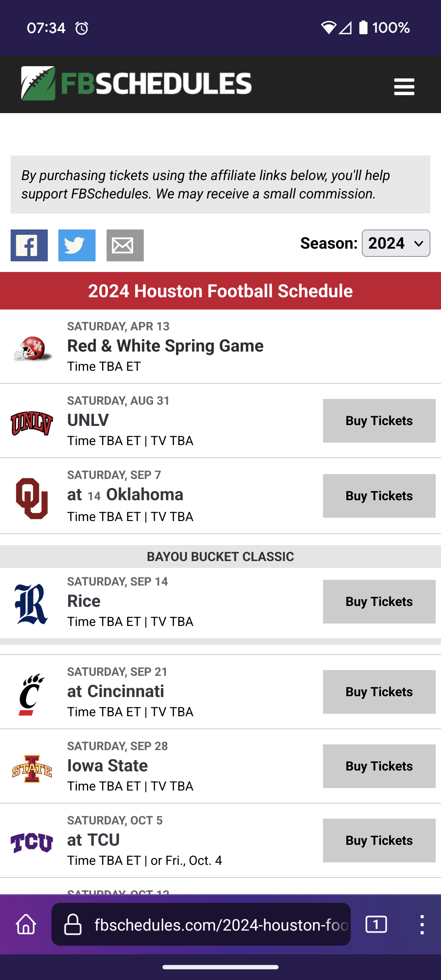Open the browser three-dot overflow menu
441x980 pixels.
pyautogui.click(x=422, y=924)
